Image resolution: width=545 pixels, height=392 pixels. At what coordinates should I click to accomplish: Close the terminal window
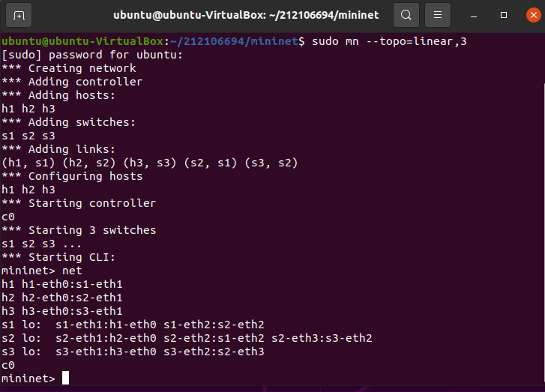coord(533,15)
